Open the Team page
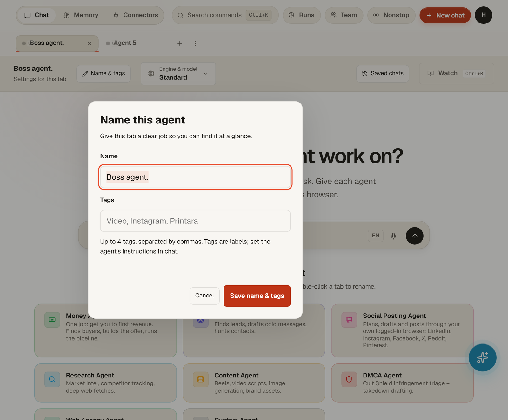 coord(344,15)
